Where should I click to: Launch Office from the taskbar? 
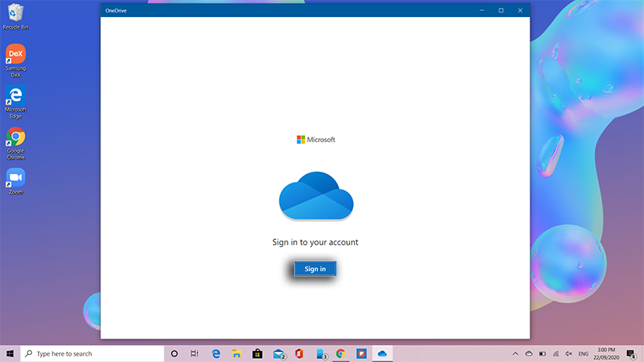pos(299,353)
